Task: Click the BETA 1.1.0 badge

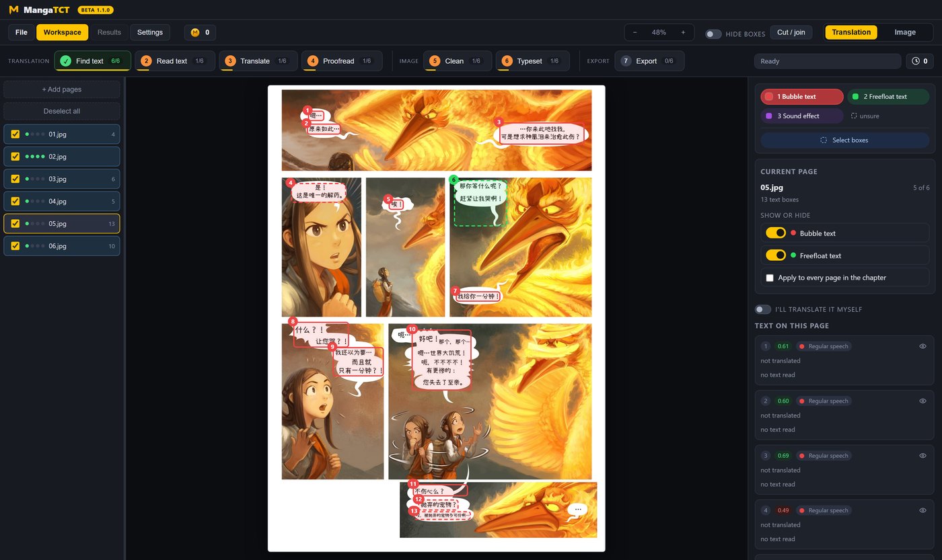Action: click(96, 10)
